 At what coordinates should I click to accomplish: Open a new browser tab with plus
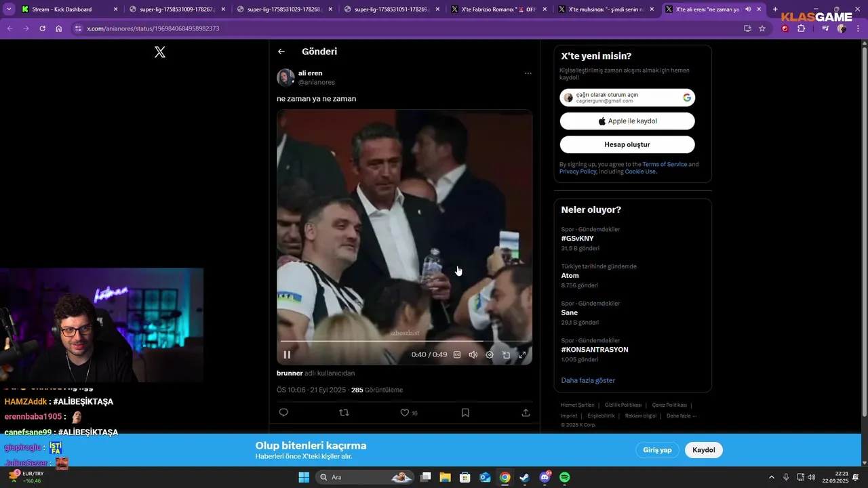pos(775,9)
